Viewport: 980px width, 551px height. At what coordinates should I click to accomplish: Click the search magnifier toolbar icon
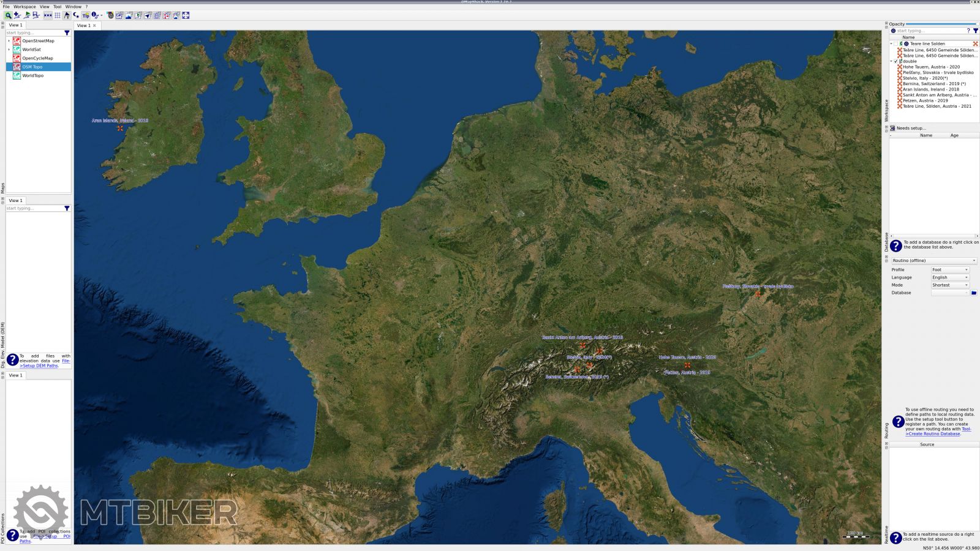8,15
